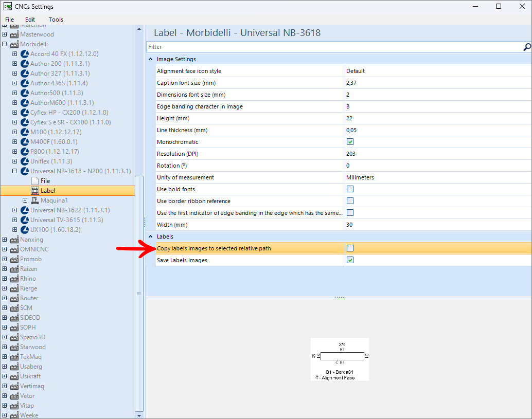Click the tree vertical scrollbar thumb
The width and height of the screenshot is (532, 419).
click(x=139, y=294)
